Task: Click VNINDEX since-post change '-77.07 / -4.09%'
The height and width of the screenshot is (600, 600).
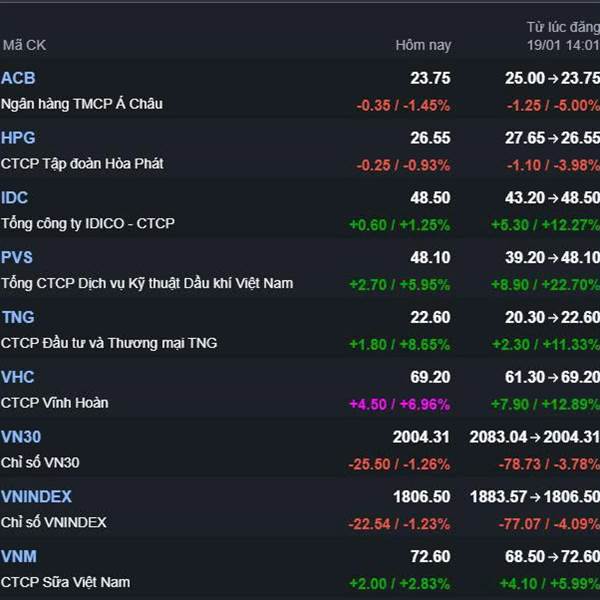Action: [549, 524]
